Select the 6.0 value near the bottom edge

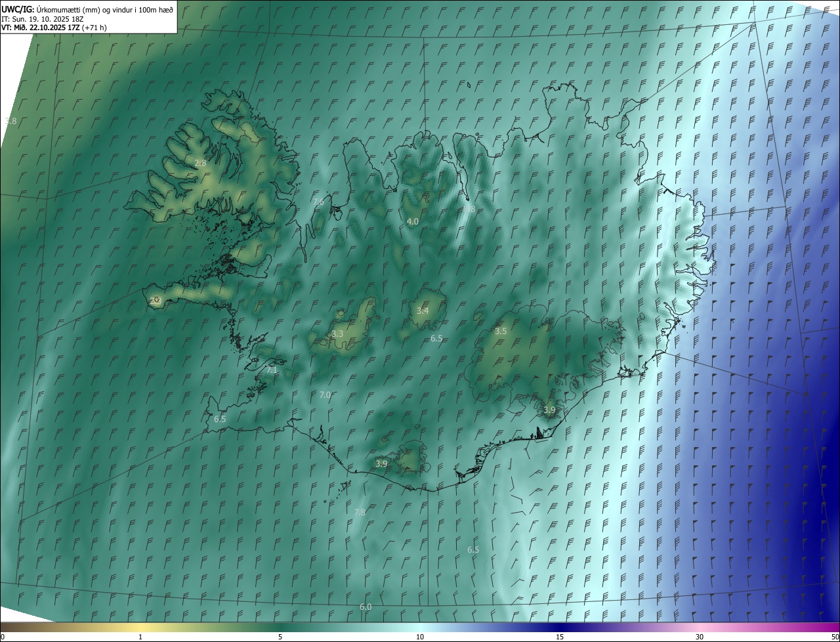tap(366, 607)
